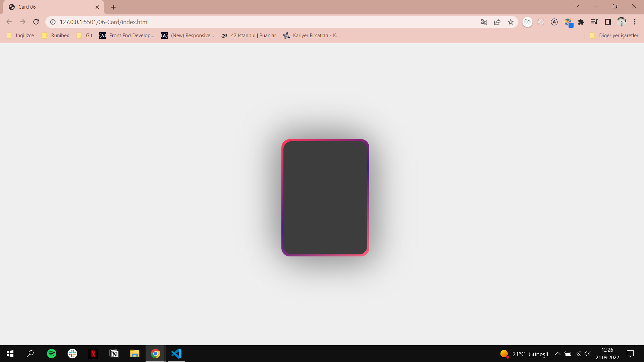Open the volume slider from the tray
Screen dimensions: 644x362
[588, 353]
